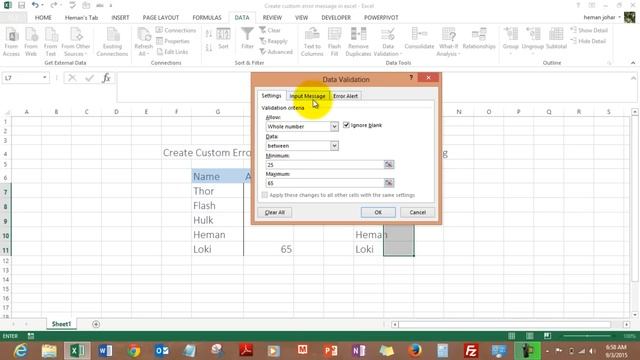Open the Sort dialog icon
The image size is (640, 360).
click(x=223, y=39)
